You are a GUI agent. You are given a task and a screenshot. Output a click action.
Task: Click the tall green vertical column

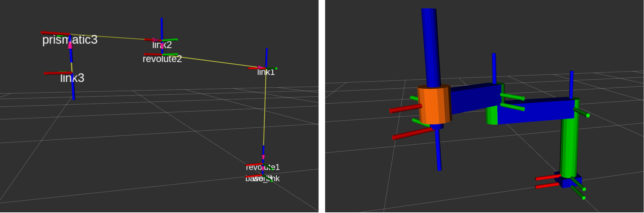[569, 144]
